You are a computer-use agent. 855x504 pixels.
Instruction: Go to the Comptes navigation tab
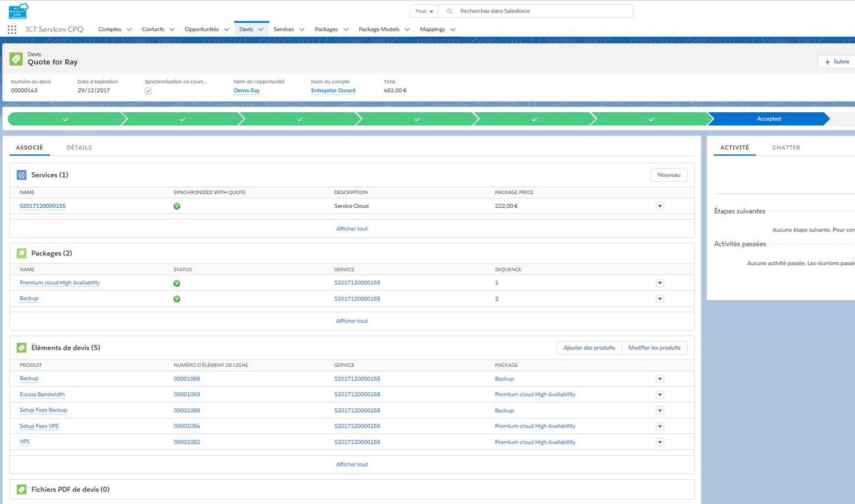[110, 29]
